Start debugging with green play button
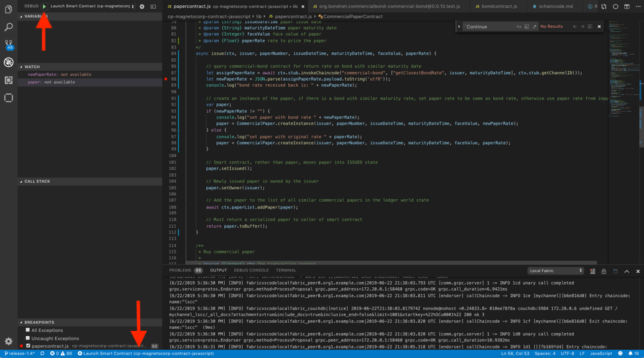Image resolution: width=644 pixels, height=358 pixels. [x=44, y=6]
